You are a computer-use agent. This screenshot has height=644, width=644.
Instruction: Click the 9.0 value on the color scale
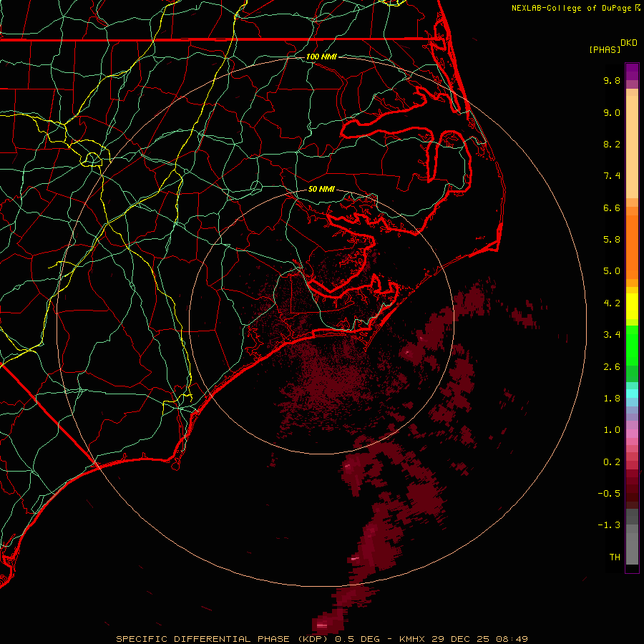pos(612,112)
